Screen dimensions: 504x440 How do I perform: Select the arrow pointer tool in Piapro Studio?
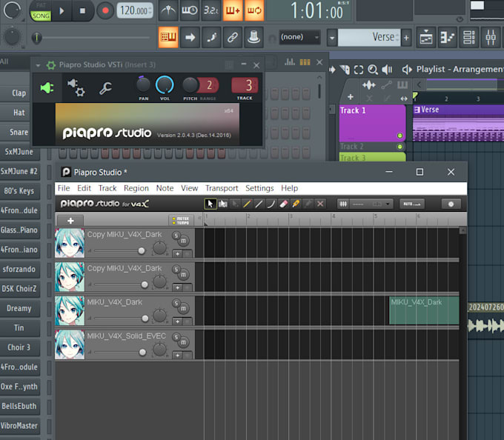tap(210, 204)
